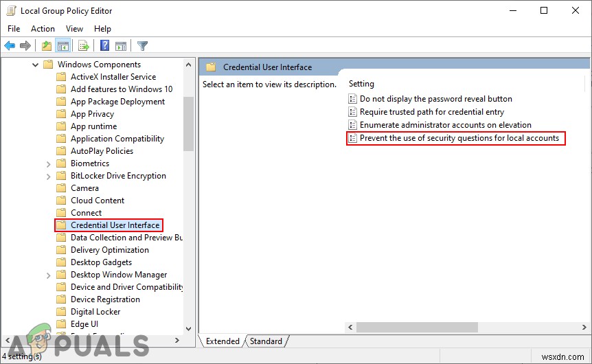Select App Privacy in tree
592x364 pixels.
coord(92,114)
